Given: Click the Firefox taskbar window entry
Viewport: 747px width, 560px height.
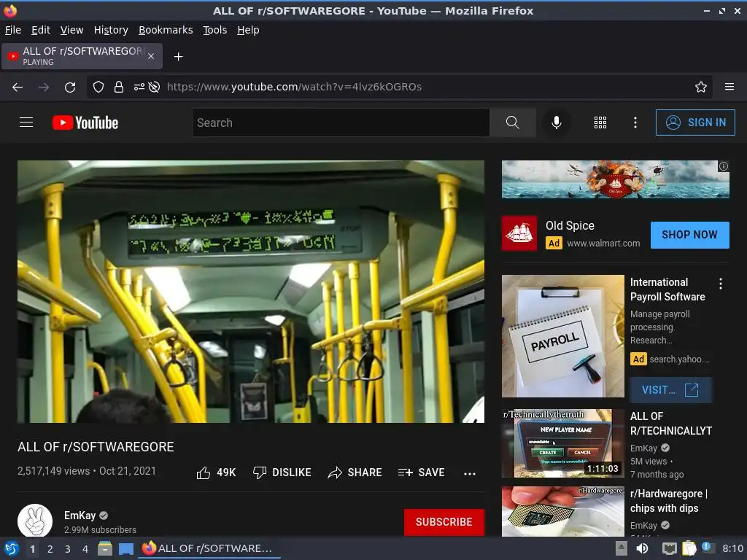Looking at the screenshot, I should pos(209,548).
